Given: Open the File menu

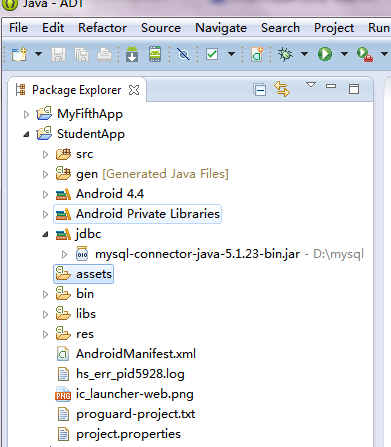Looking at the screenshot, I should click(18, 28).
